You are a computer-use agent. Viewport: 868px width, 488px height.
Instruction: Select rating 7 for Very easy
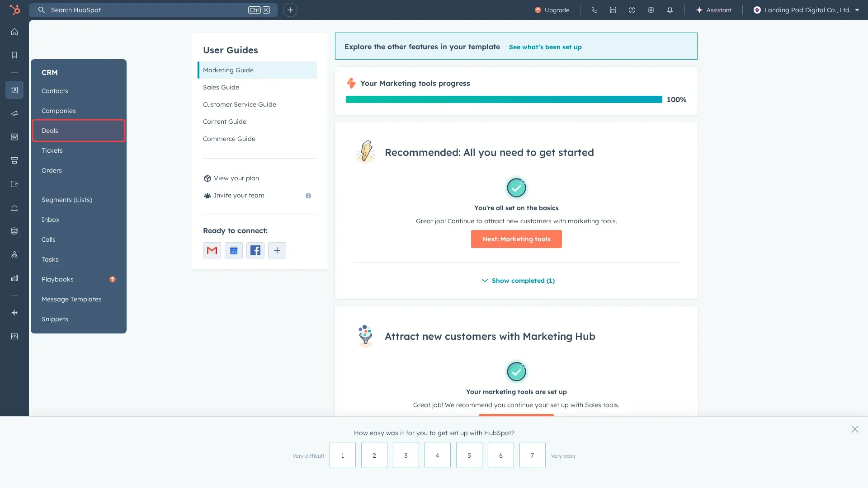[x=532, y=455]
